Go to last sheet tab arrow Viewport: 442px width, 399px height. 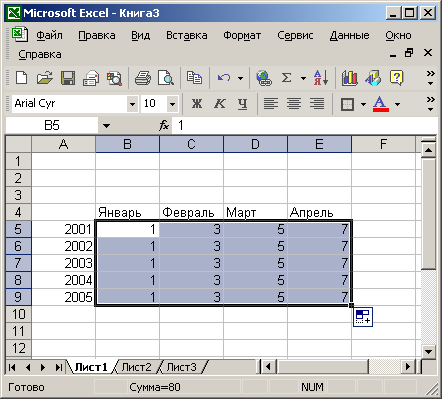(58, 367)
